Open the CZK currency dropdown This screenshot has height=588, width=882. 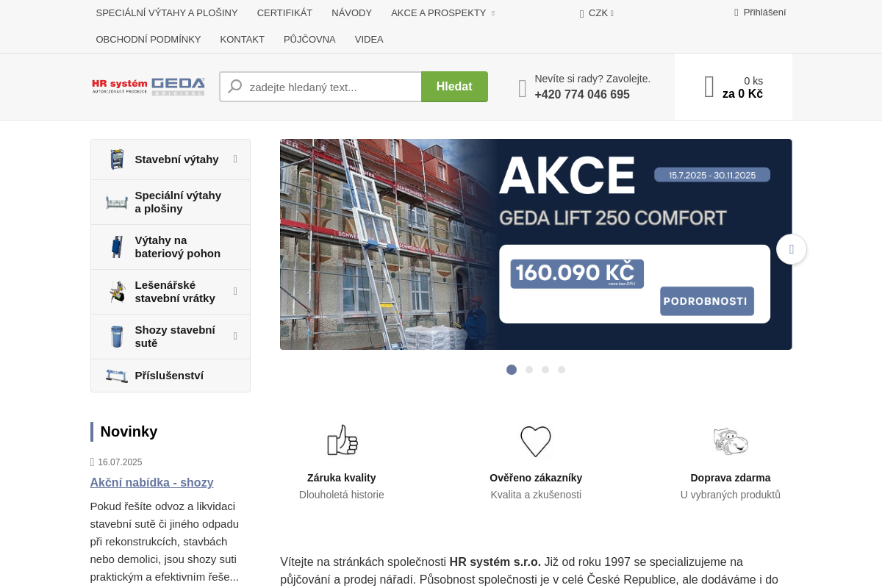click(597, 13)
